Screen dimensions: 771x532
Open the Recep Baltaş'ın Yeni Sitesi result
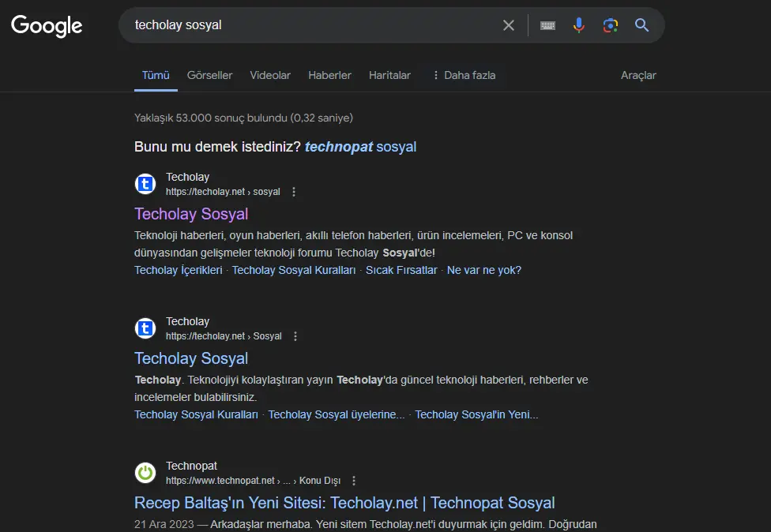[344, 503]
